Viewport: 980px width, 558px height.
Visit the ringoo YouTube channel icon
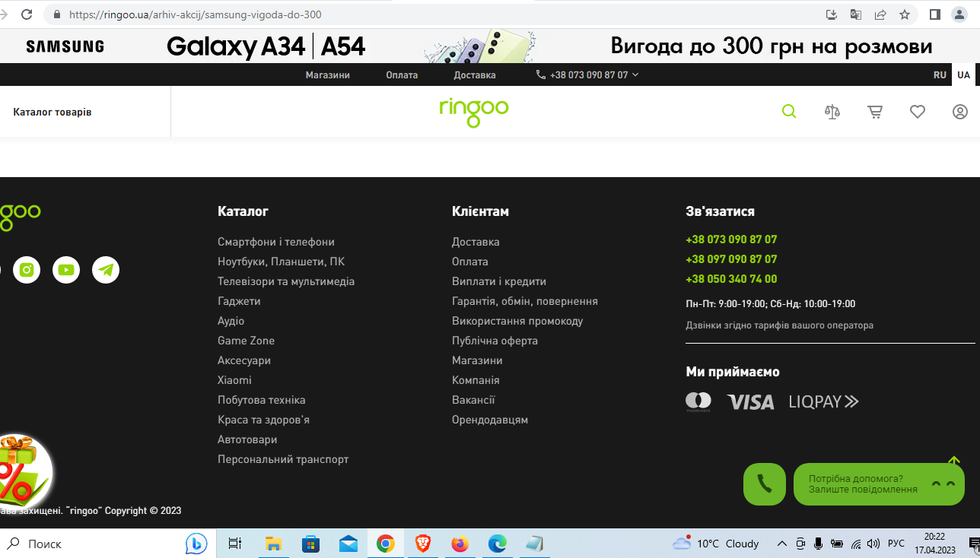pyautogui.click(x=66, y=270)
